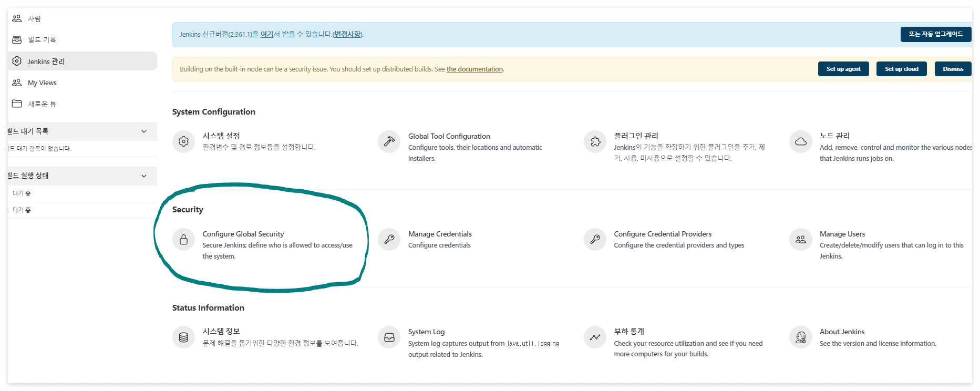The image size is (980, 391).
Task: Click the My Views people icon
Action: coord(17,83)
